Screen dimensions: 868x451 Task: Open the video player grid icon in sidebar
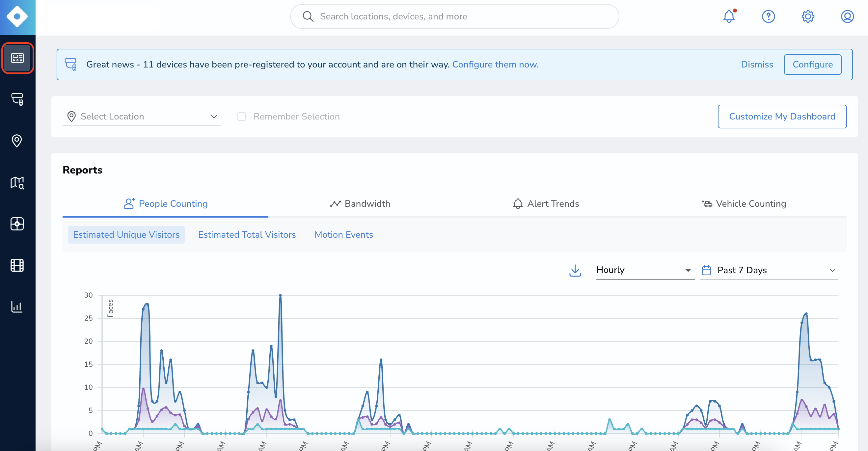click(17, 224)
